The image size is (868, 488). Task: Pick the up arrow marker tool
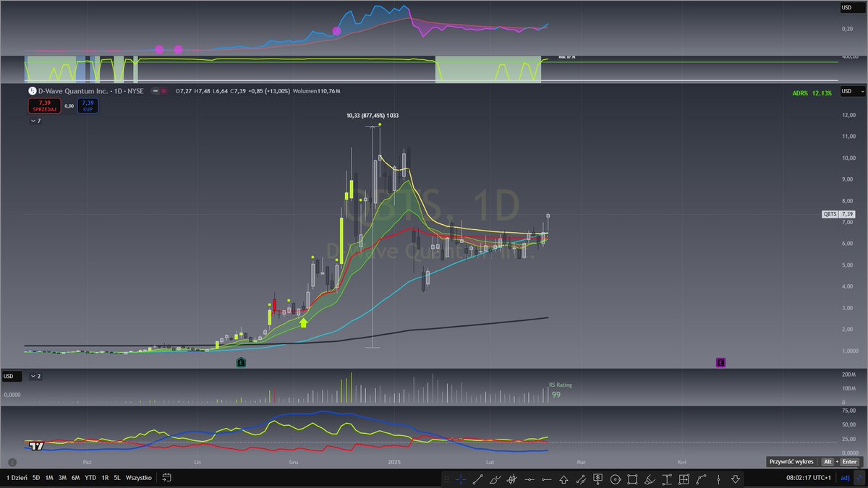click(563, 479)
